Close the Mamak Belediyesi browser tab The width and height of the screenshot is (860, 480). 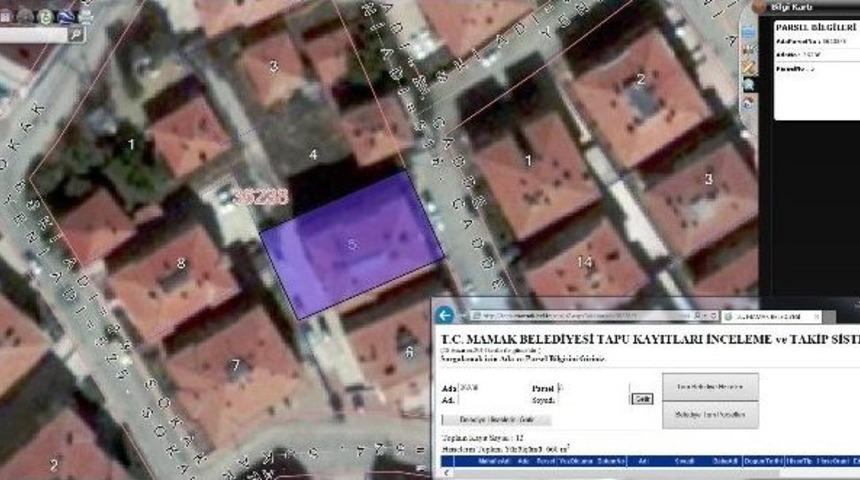[816, 317]
